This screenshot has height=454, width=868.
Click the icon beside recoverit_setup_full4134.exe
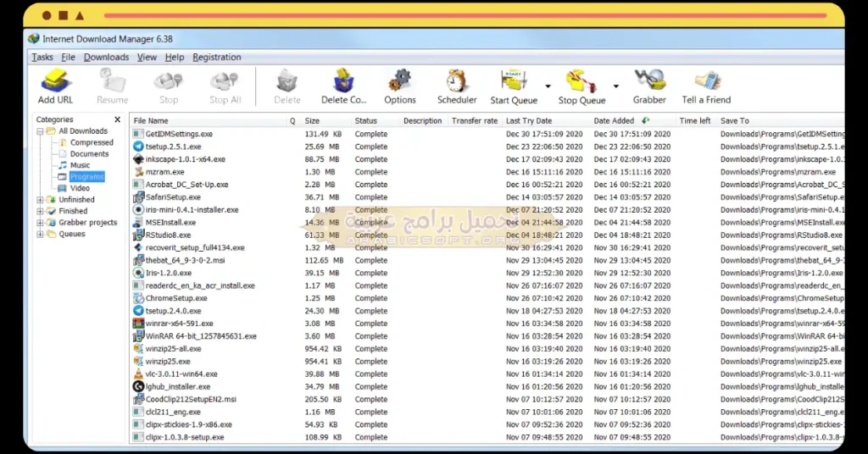pos(138,247)
